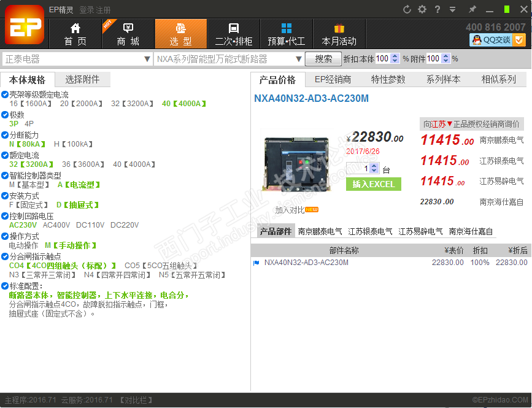Click the check icon beside 标准配置
The image size is (532, 408).
[x=5, y=286]
